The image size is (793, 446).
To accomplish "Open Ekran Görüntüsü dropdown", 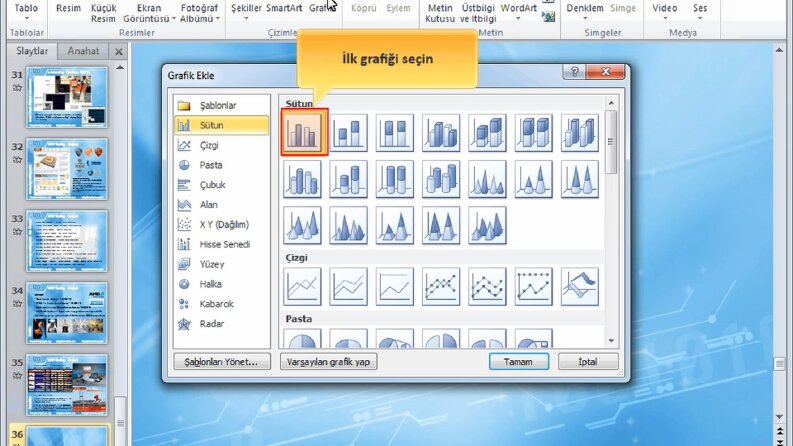I will pyautogui.click(x=149, y=13).
